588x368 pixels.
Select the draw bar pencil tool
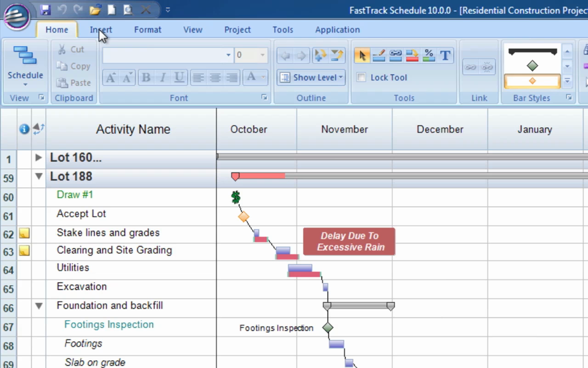click(379, 56)
